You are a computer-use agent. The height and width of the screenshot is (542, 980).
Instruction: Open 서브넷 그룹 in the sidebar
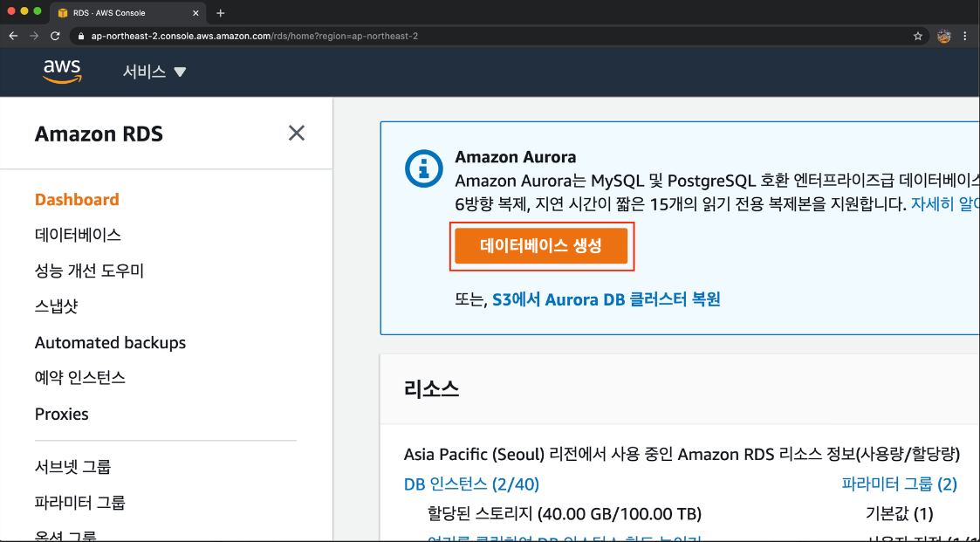tap(73, 466)
